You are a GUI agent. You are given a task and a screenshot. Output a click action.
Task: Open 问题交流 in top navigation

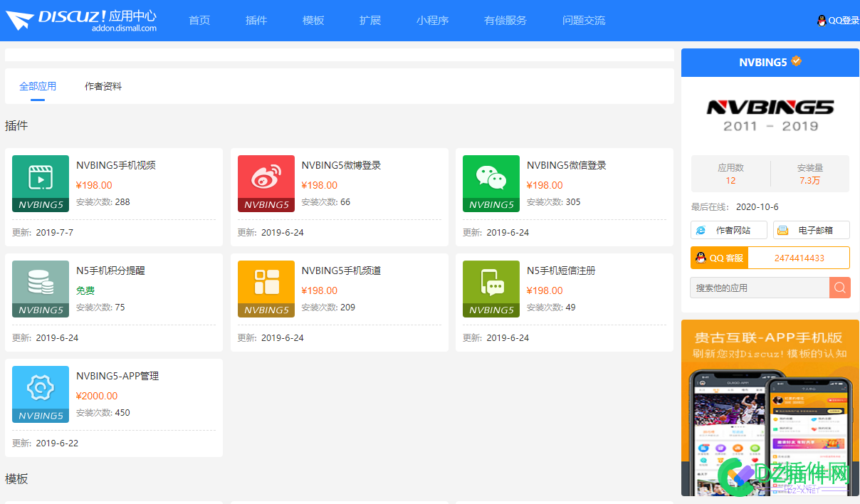coord(584,21)
